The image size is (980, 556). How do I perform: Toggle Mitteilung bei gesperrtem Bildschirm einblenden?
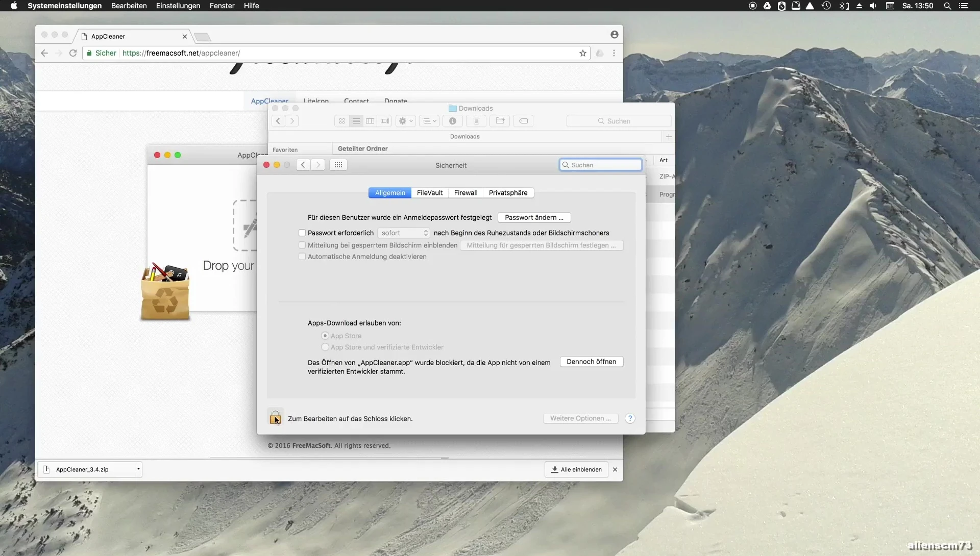pyautogui.click(x=302, y=245)
